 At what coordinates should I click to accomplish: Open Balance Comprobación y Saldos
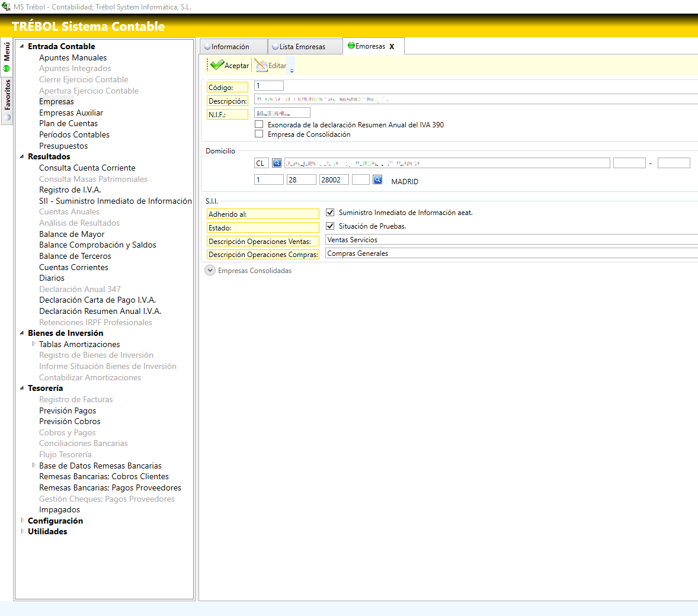coord(98,245)
